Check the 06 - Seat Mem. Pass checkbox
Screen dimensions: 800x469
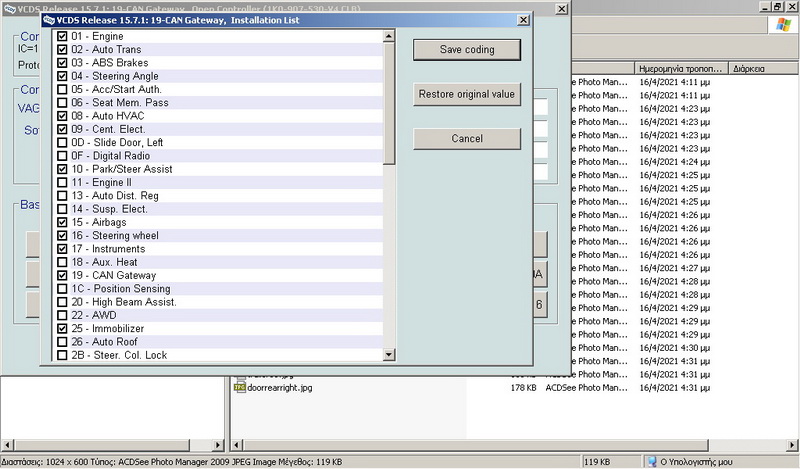[x=62, y=103]
